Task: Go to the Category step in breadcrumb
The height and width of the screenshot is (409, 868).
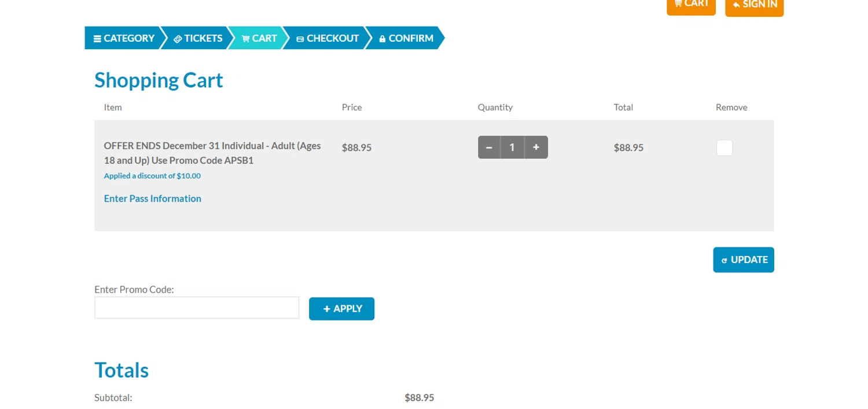Action: point(123,38)
